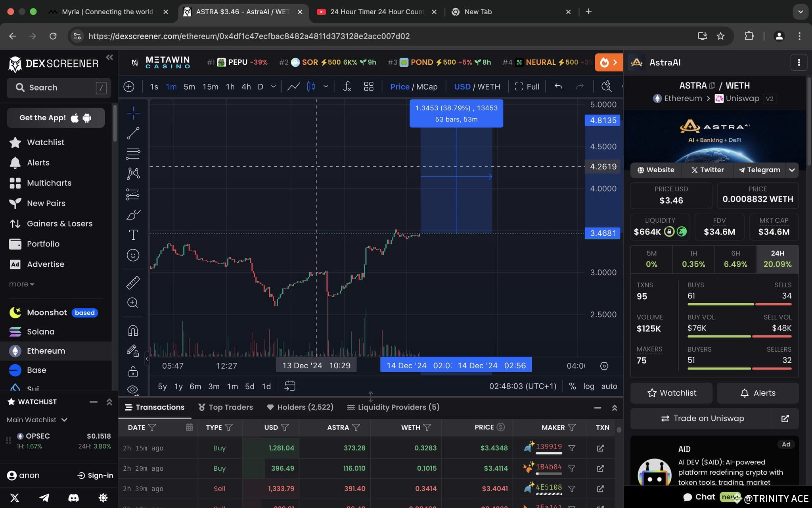The height and width of the screenshot is (508, 812).
Task: Open chart style dropdown arrow
Action: 326,87
